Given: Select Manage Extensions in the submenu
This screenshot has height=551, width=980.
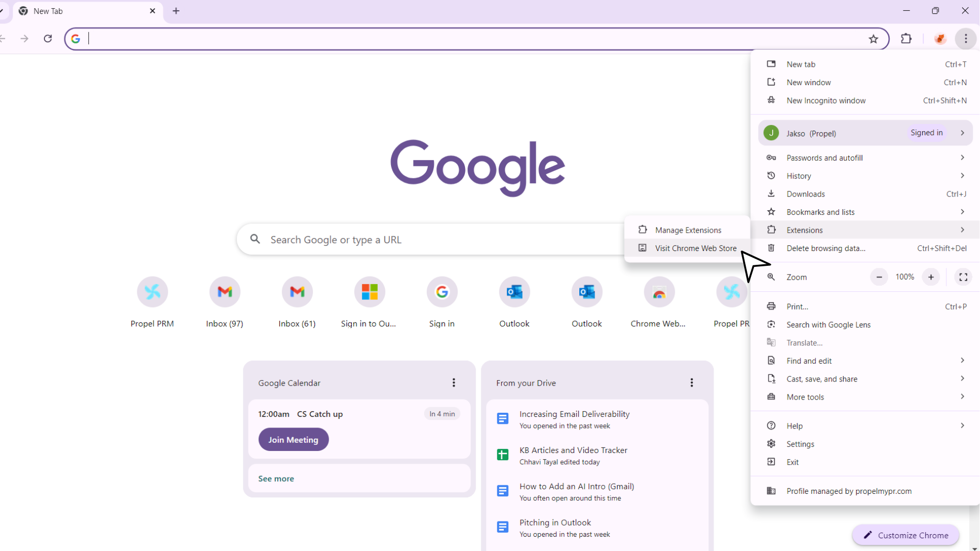Looking at the screenshot, I should click(687, 230).
